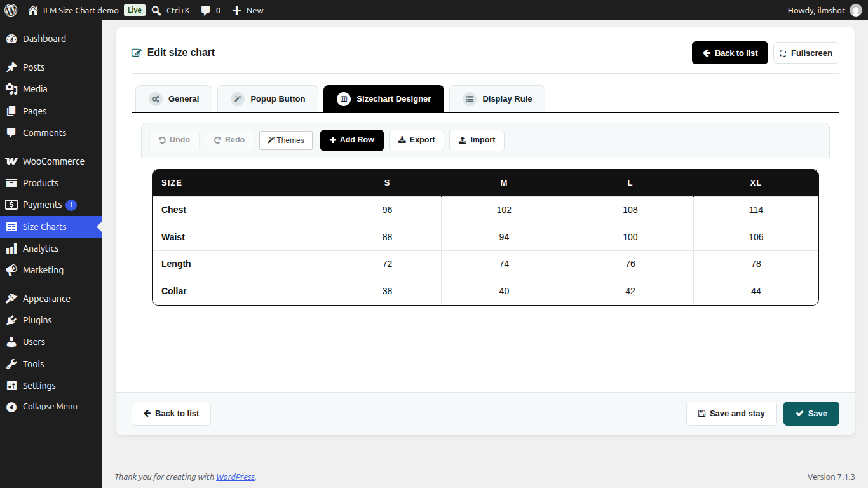Viewport: 868px width, 488px height.
Task: Click Howdy, ilmshot account text
Action: 817,10
